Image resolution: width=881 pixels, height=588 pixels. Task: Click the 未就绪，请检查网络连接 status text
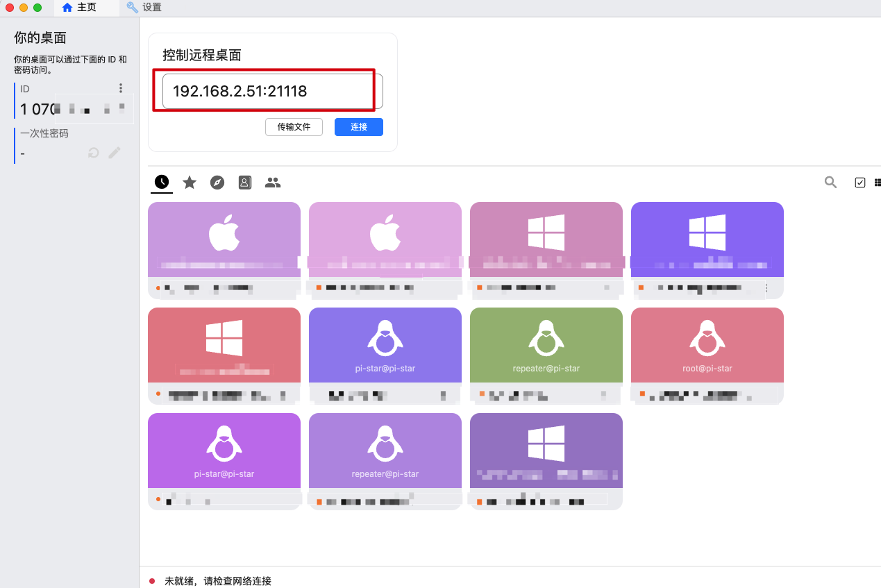218,581
